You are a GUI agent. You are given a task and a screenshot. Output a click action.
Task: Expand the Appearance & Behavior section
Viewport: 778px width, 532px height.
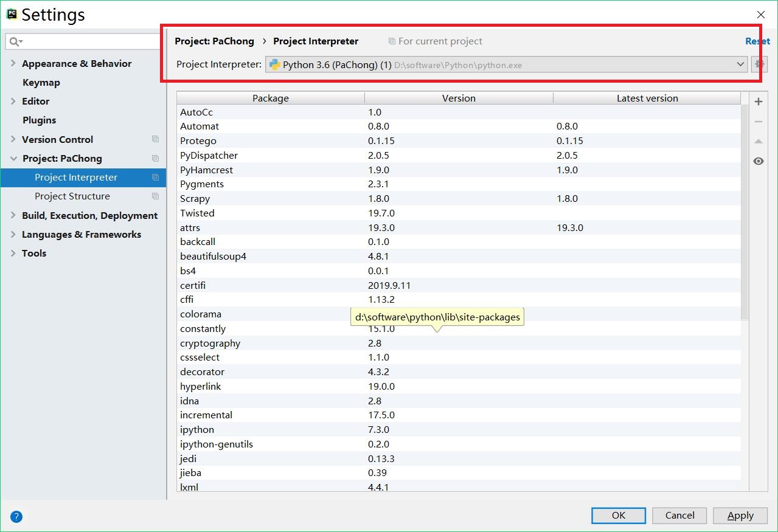[13, 63]
